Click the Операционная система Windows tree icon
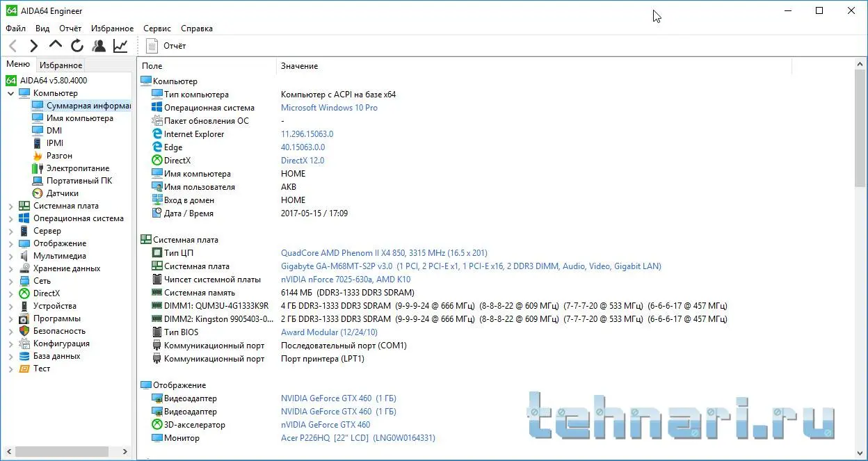The image size is (868, 461). (24, 218)
